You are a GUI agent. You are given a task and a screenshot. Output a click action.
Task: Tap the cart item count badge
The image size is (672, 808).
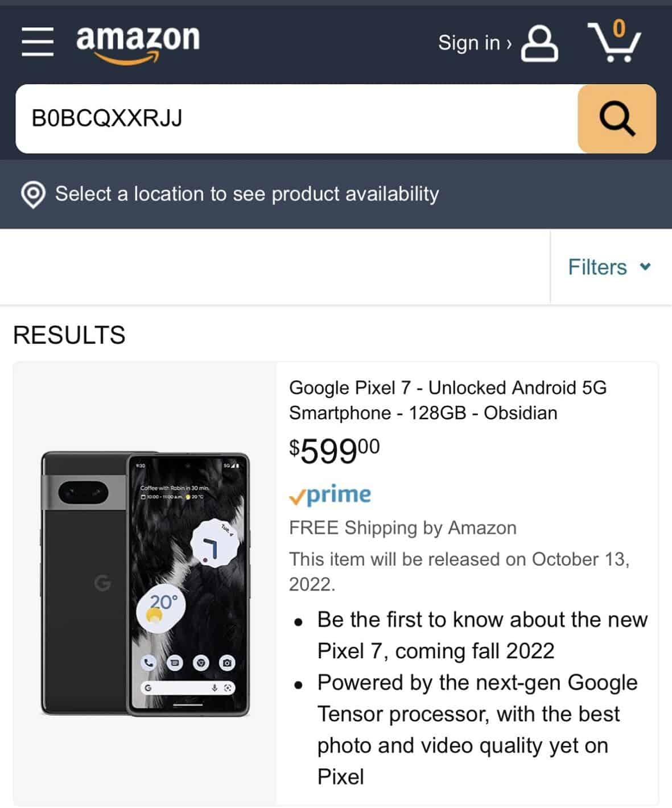pyautogui.click(x=619, y=27)
